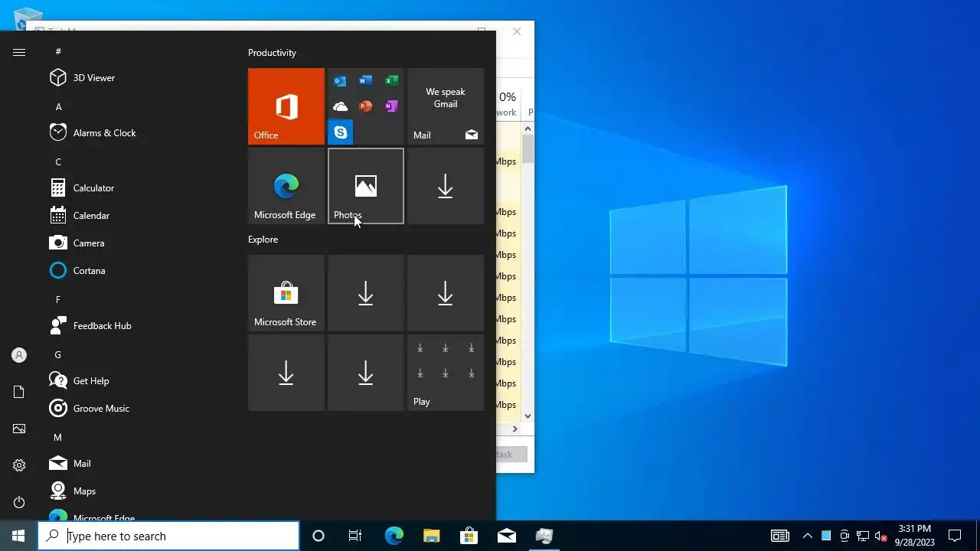Click the letter F section header

click(58, 299)
